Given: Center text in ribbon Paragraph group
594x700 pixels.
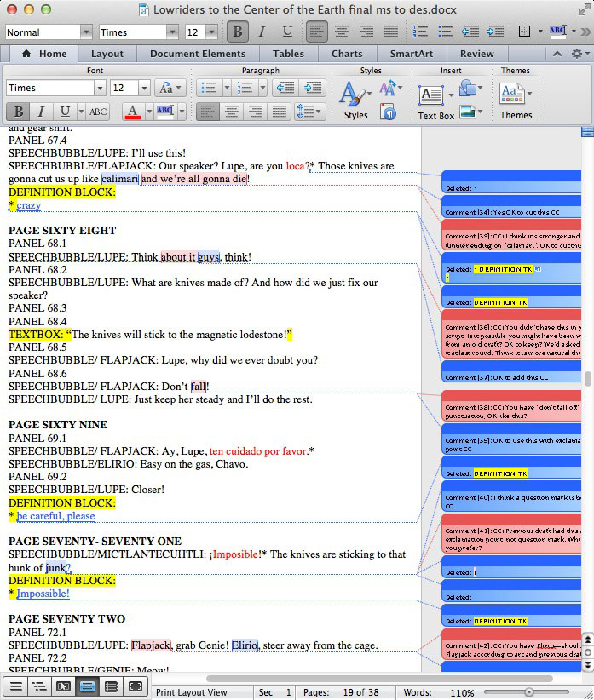Looking at the screenshot, I should [x=231, y=112].
